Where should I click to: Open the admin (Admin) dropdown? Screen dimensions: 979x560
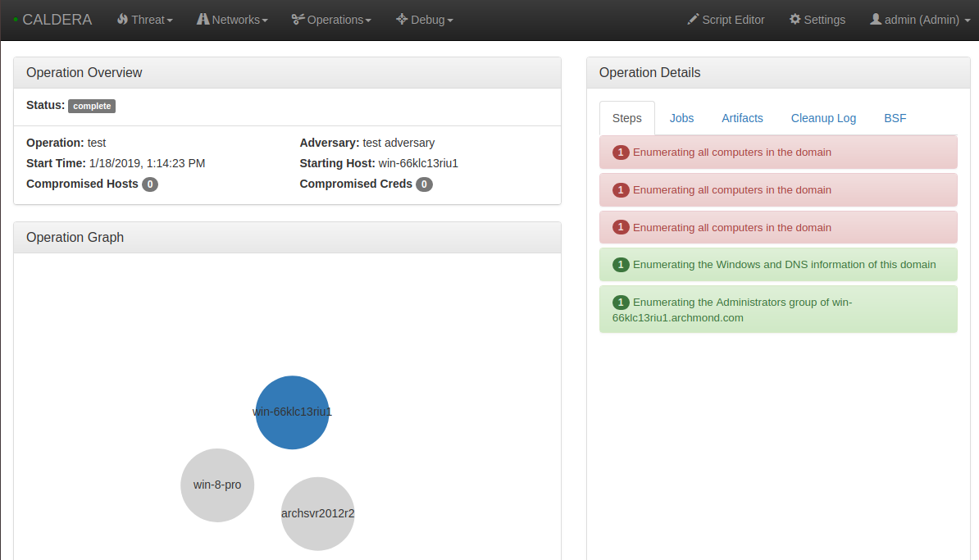click(x=919, y=20)
